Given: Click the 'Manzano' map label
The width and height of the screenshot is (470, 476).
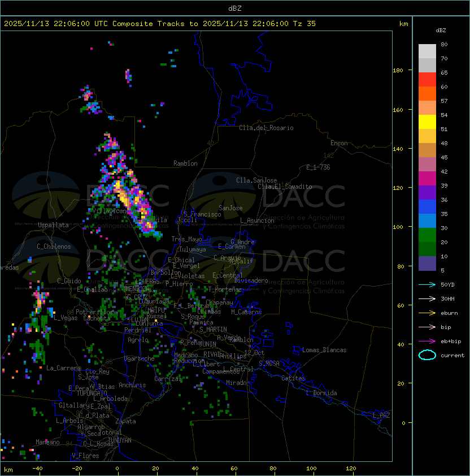Looking at the screenshot, I should (x=47, y=442).
